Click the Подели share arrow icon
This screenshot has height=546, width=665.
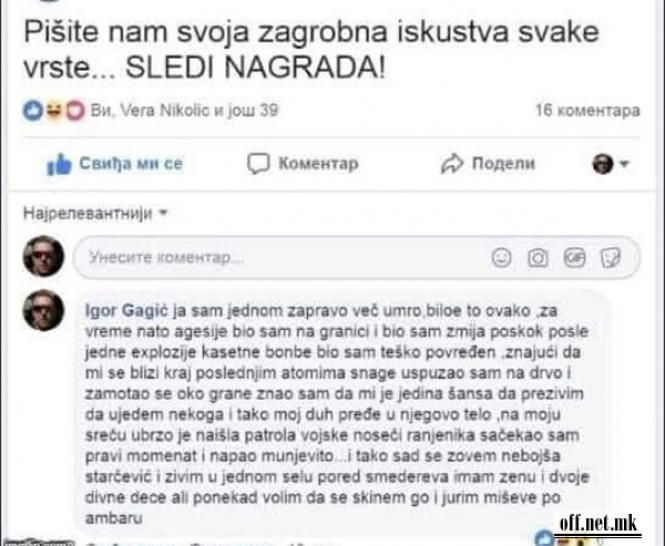452,164
